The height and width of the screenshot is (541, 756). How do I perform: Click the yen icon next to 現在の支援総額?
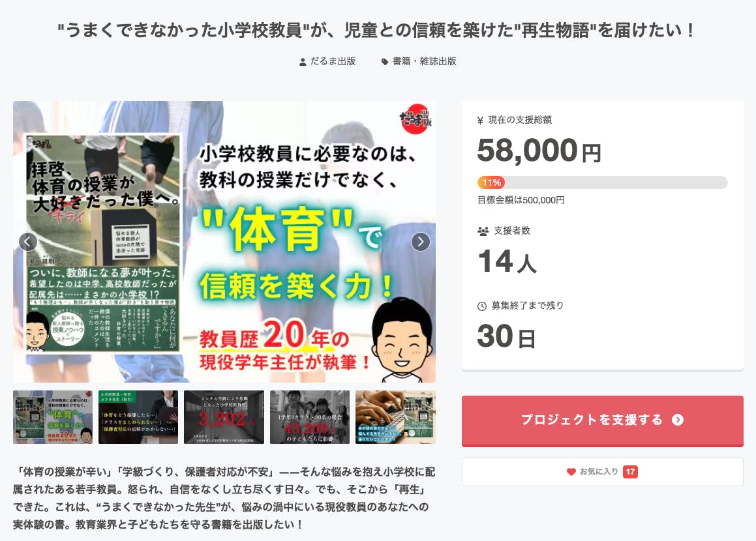pos(480,121)
